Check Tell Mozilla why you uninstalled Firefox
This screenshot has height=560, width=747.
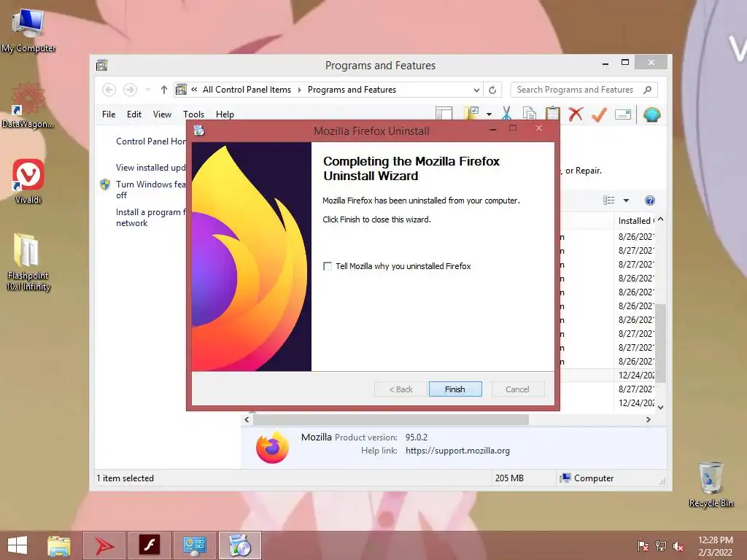point(328,266)
